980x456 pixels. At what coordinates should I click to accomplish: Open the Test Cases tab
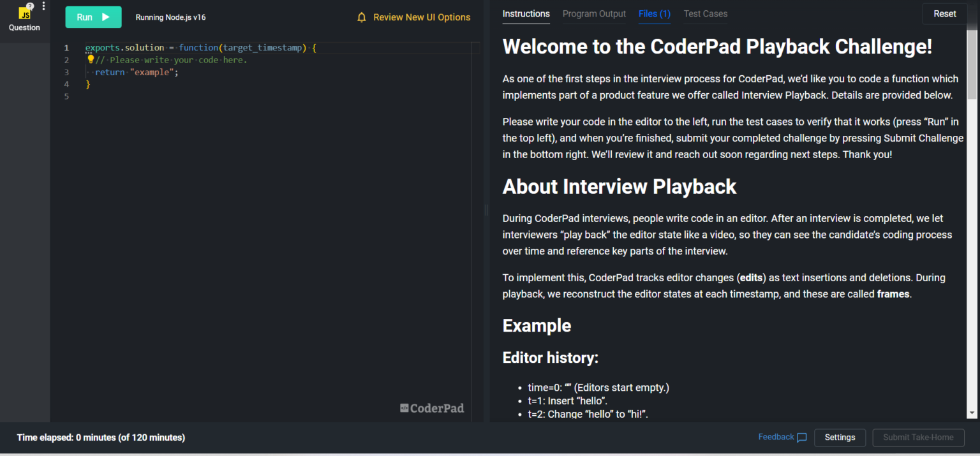[x=705, y=13]
